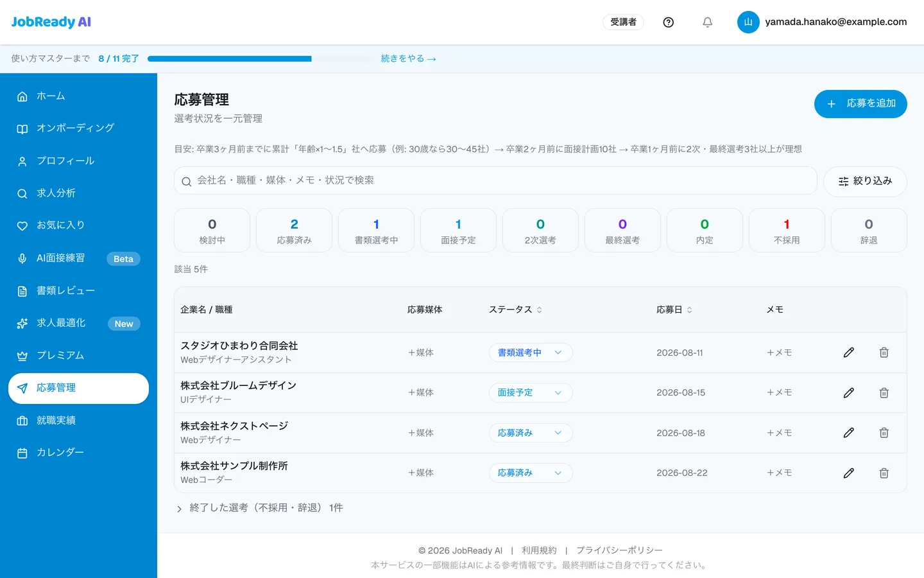This screenshot has height=578, width=924.
Task: Delete the スタジオひまわり合同会社 application
Action: (884, 353)
